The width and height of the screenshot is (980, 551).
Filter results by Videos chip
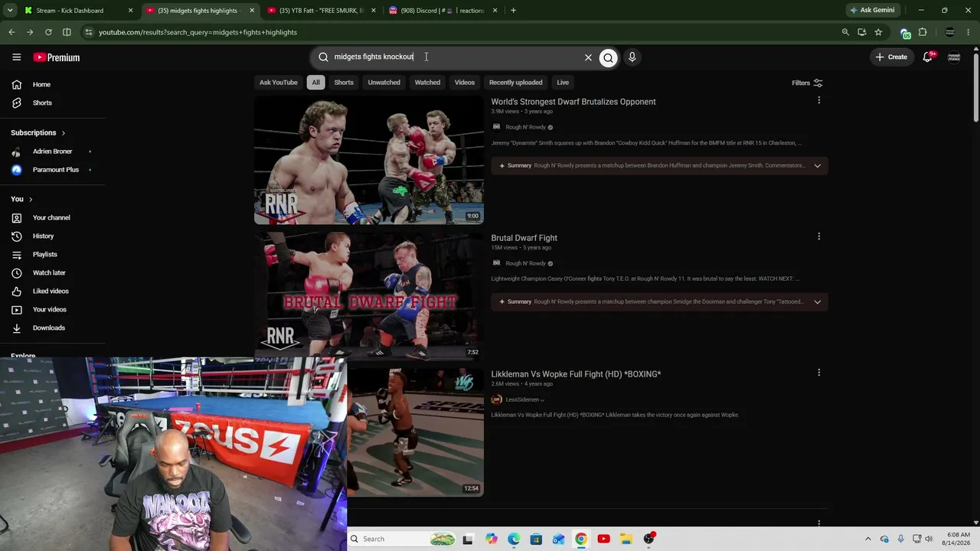click(x=465, y=83)
